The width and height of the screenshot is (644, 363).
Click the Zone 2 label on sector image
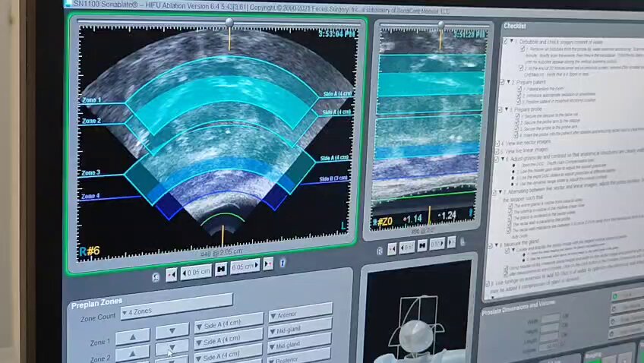coord(91,121)
